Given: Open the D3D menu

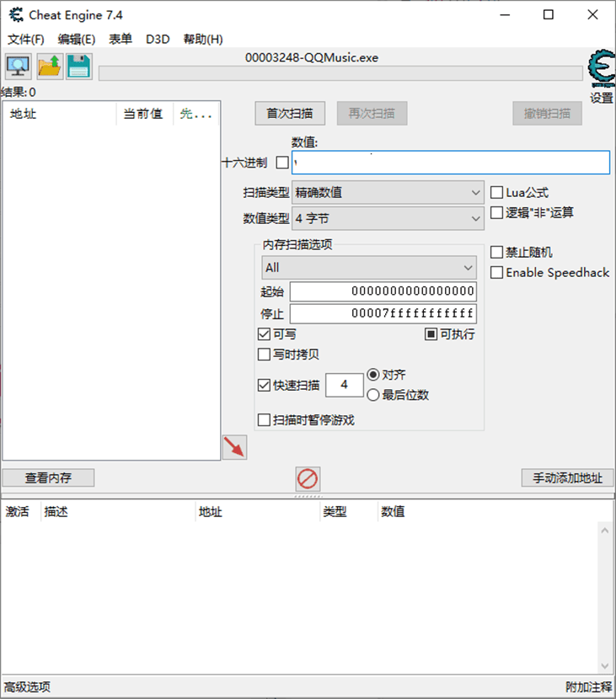Looking at the screenshot, I should (158, 40).
